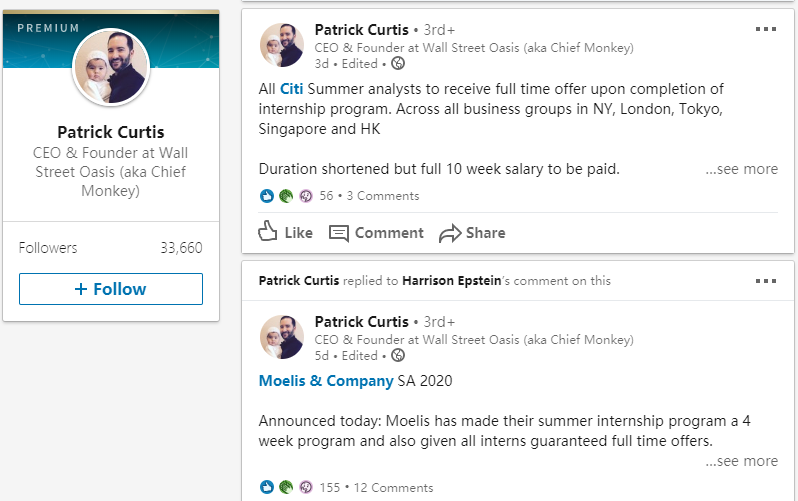Click Patrick Curtis sidebar profile photo
This screenshot has width=798, height=501.
click(111, 67)
